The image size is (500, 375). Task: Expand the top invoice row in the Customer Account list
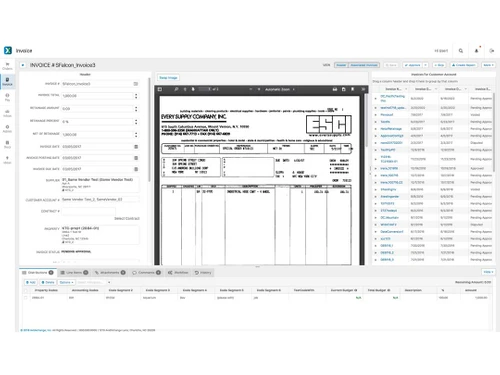[x=376, y=98]
